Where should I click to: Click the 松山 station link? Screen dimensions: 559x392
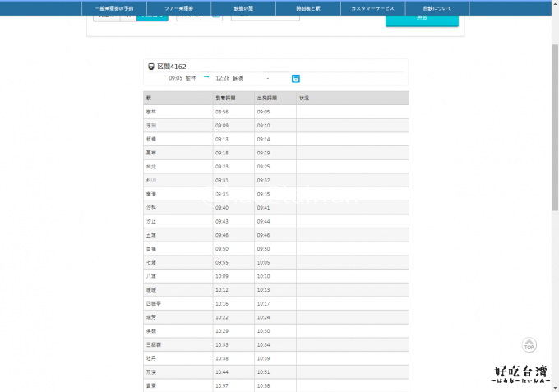tap(150, 180)
